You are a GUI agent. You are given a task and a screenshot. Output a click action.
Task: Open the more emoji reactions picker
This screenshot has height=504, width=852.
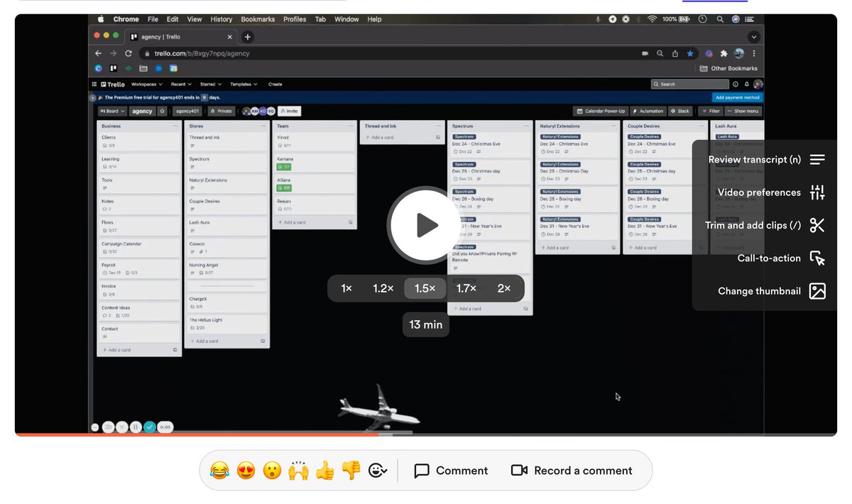378,470
